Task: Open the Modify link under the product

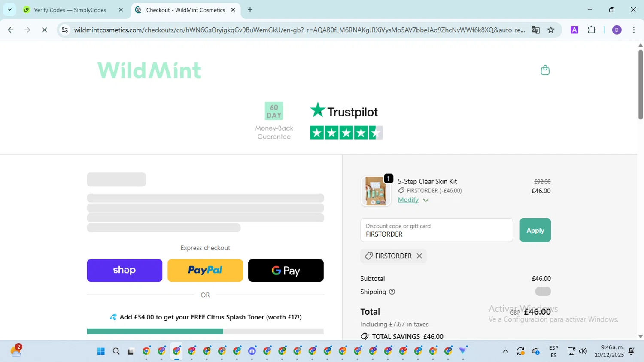Action: pyautogui.click(x=408, y=200)
